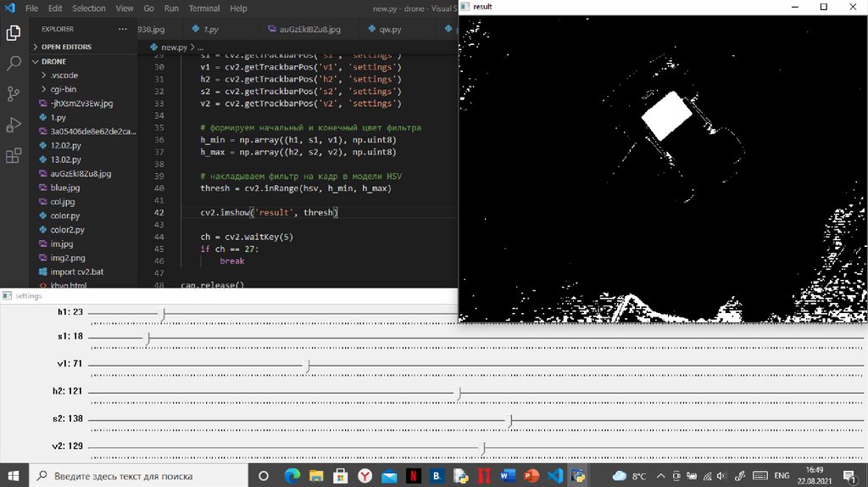Expand the OPEN EDITORS section

pyautogui.click(x=66, y=47)
